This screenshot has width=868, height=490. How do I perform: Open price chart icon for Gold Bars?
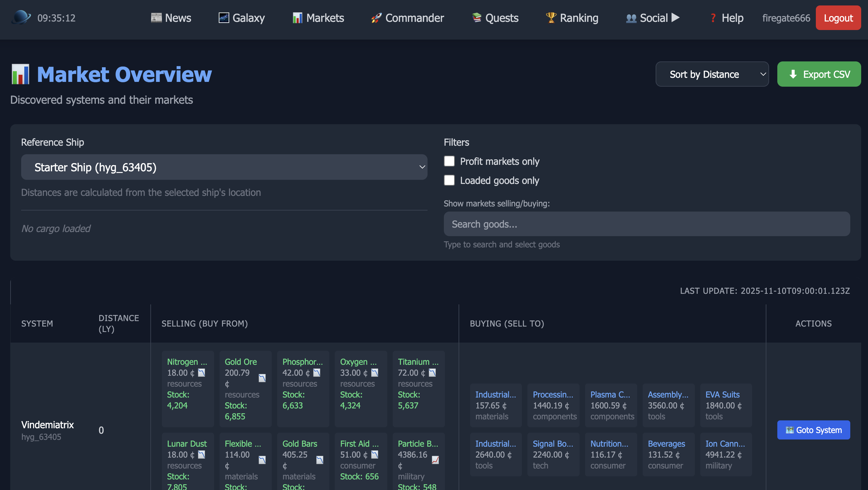point(319,460)
